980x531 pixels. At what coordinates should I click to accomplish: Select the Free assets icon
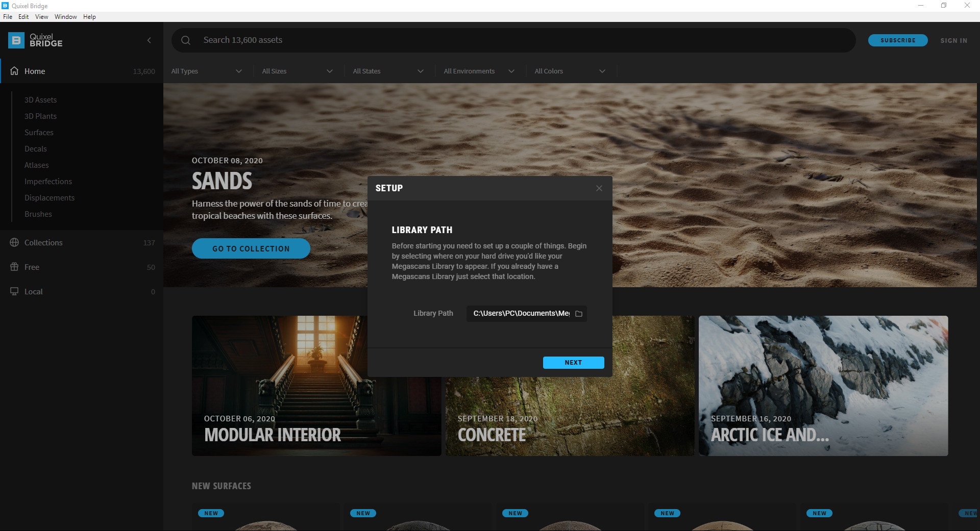tap(14, 267)
